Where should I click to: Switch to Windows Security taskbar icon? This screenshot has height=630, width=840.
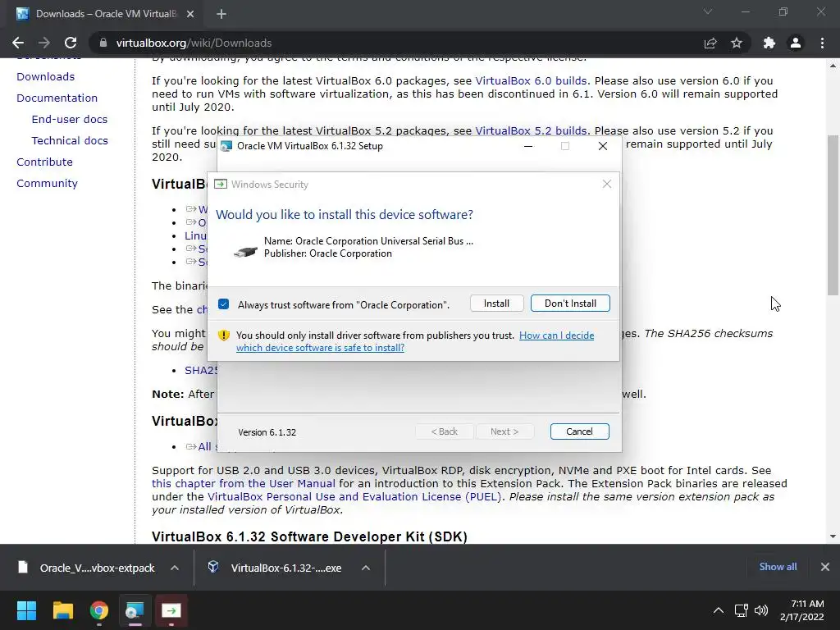pyautogui.click(x=171, y=610)
